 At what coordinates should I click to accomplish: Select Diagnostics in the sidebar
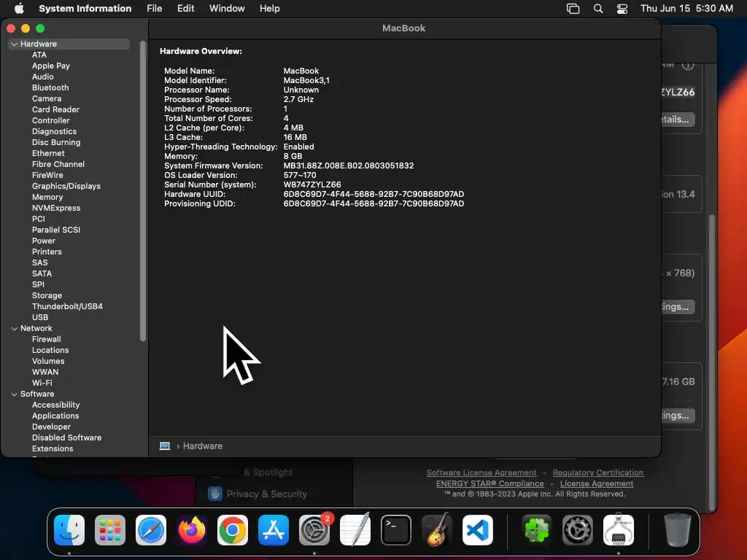click(54, 131)
